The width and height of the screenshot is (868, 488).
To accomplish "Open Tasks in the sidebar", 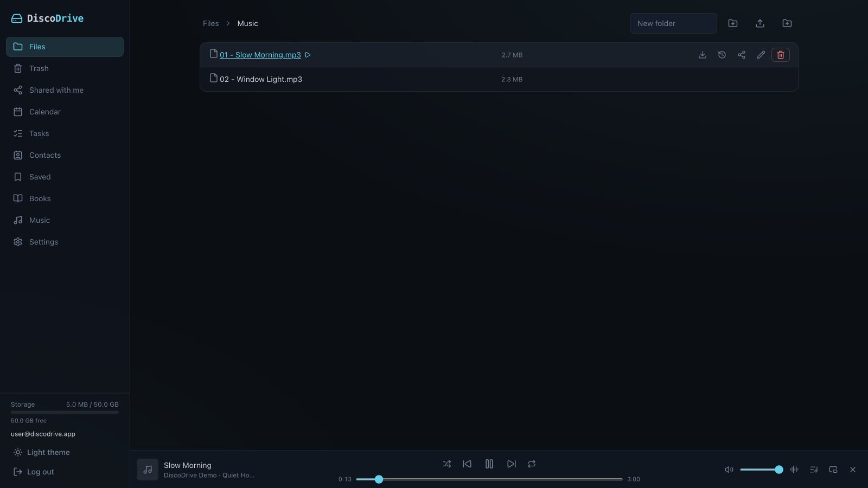I will 65,133.
